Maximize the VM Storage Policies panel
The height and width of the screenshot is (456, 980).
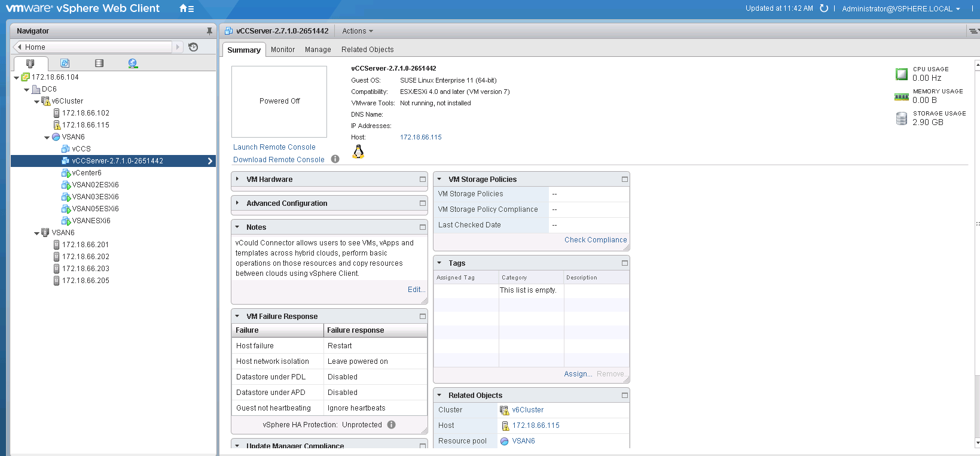(x=625, y=180)
